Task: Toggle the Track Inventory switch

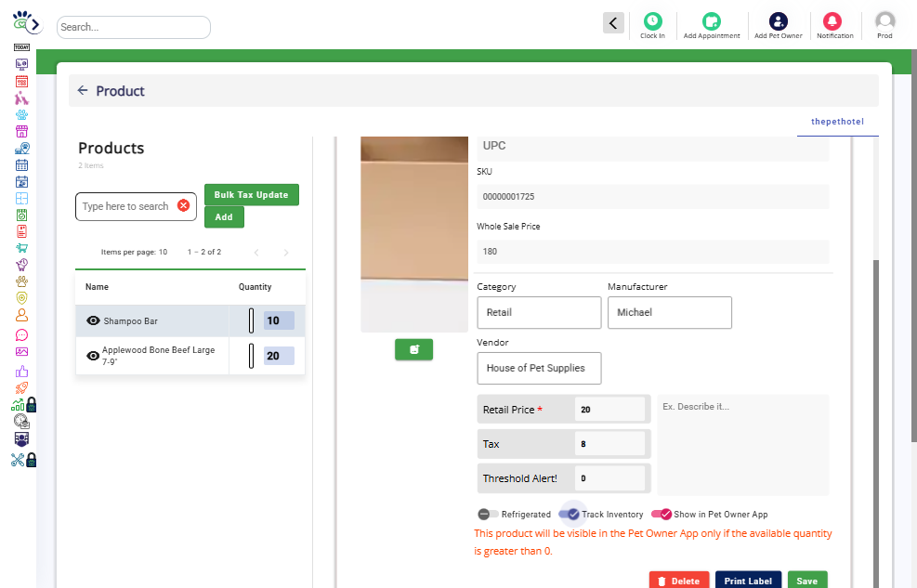Action: 569,515
